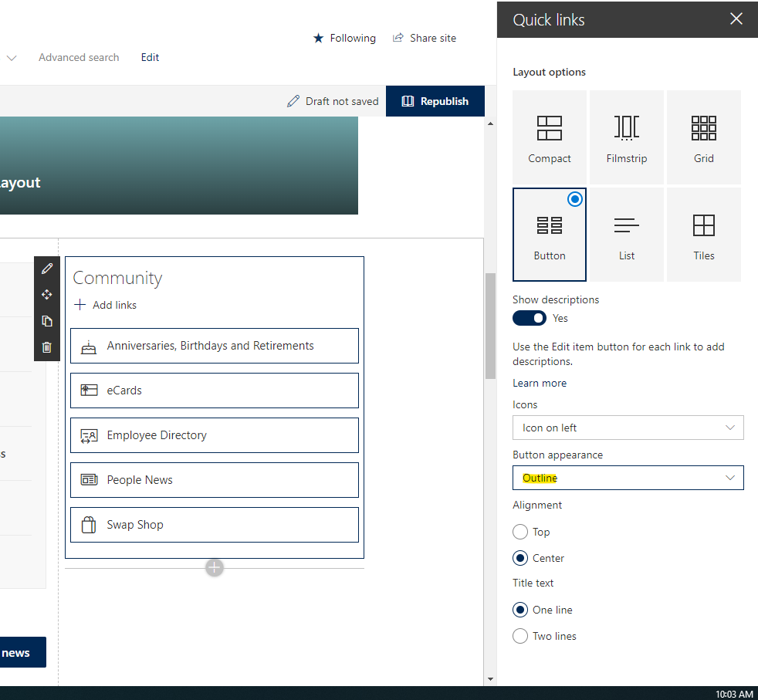
Task: Choose the Tiles layout option
Action: [703, 235]
